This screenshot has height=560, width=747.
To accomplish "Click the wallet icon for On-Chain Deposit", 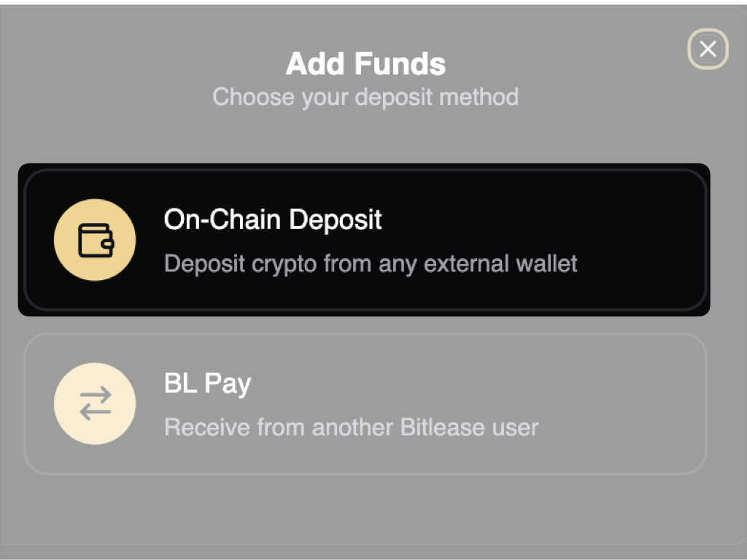I will click(x=95, y=240).
